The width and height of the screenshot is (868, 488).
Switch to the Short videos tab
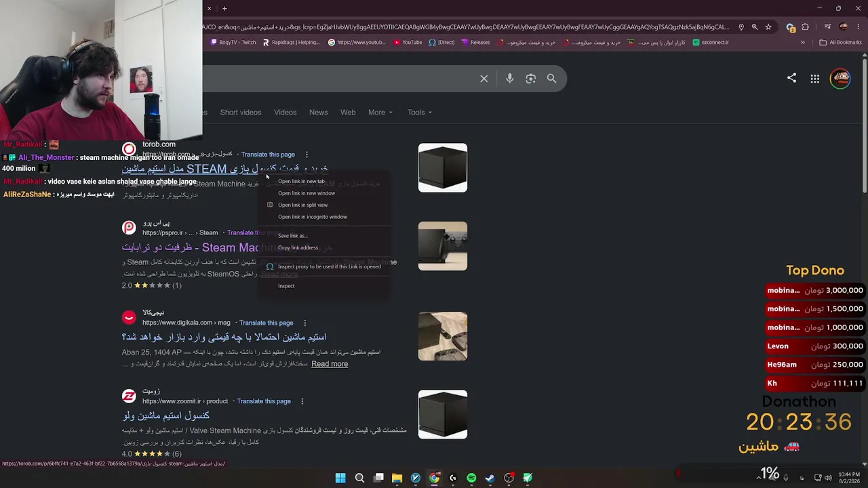point(241,113)
